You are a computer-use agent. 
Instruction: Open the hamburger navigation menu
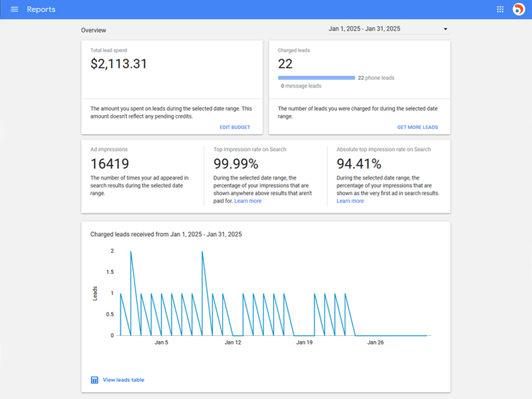pos(14,9)
